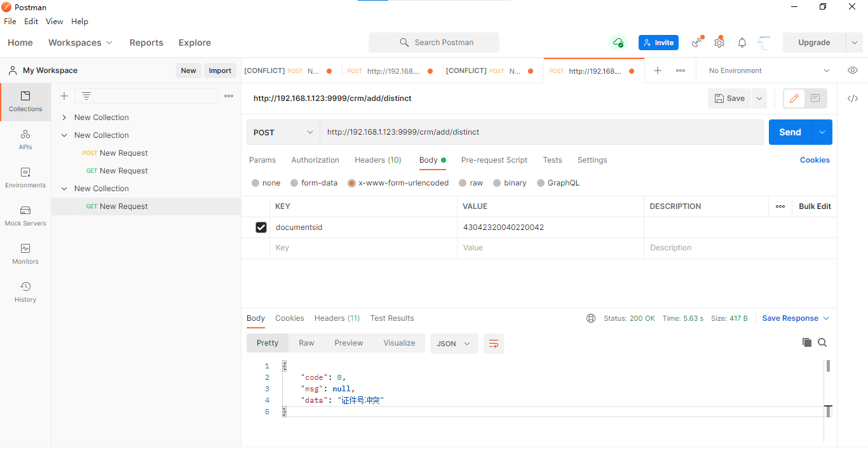Open the Workspaces dropdown
The width and height of the screenshot is (868, 451).
80,43
